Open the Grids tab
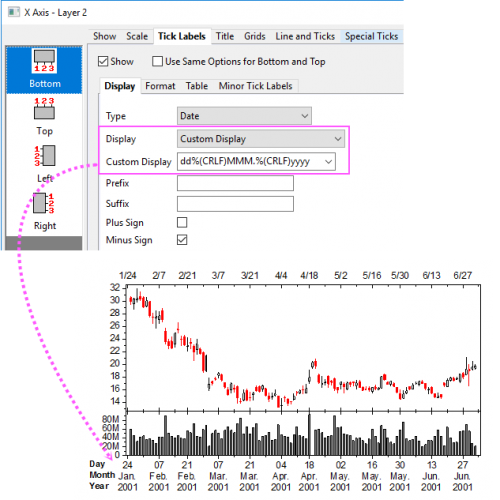The width and height of the screenshot is (500, 500). [x=255, y=36]
